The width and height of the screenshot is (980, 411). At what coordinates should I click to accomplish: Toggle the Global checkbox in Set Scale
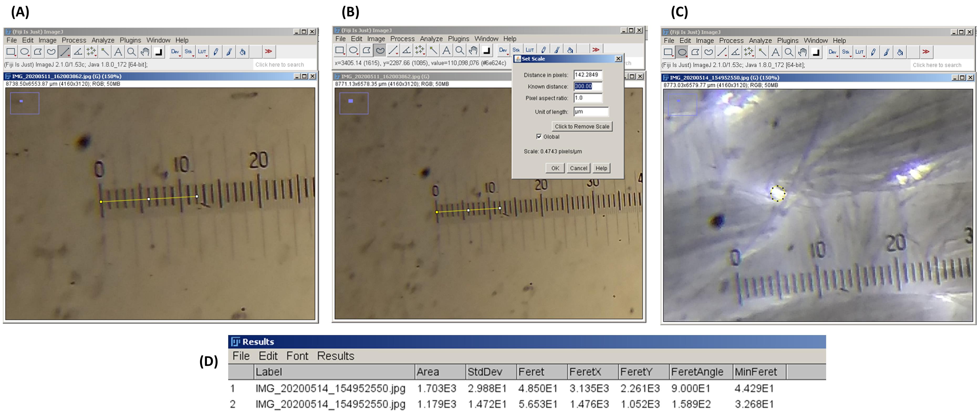pos(539,137)
